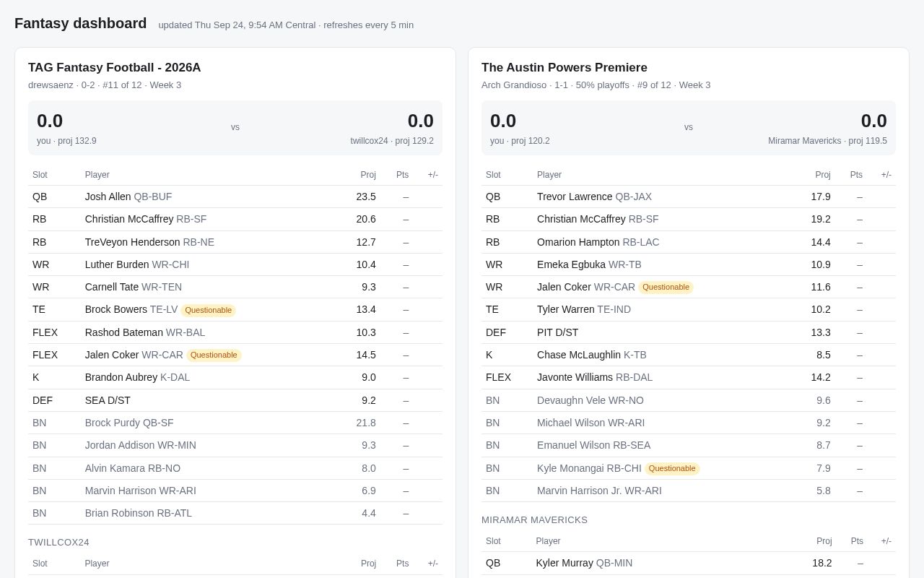Select Marvin Harrison WR-ARI in left panel
The height and width of the screenshot is (578, 924).
(x=141, y=491)
